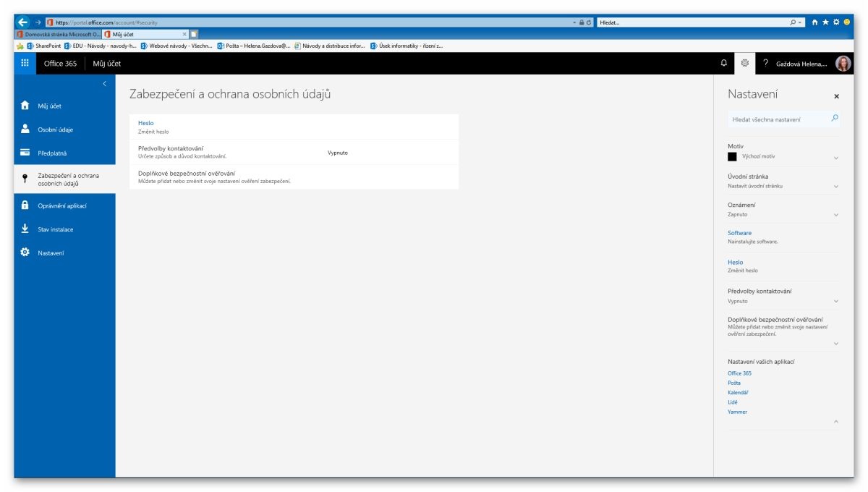Open a new browser tab

pos(194,34)
